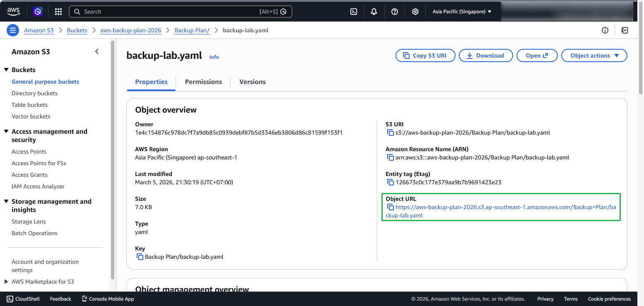
Task: Click the CloudShell icon in the footer
Action: point(10,299)
